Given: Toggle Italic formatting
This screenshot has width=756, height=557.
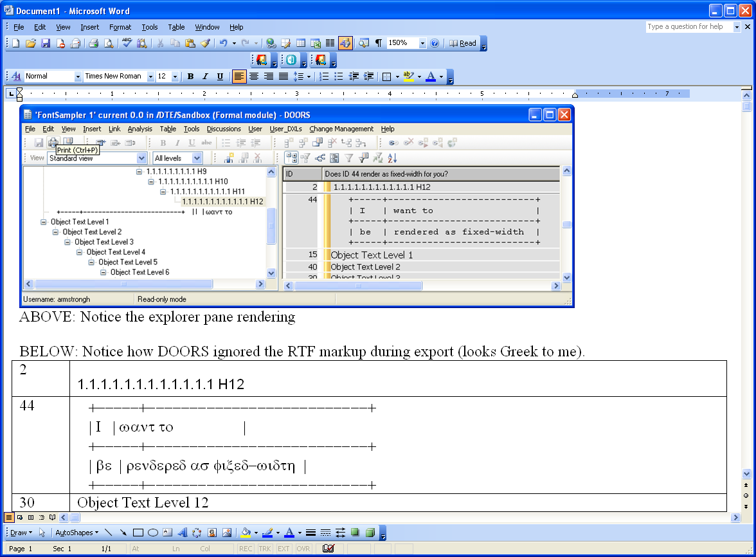Looking at the screenshot, I should pyautogui.click(x=206, y=76).
